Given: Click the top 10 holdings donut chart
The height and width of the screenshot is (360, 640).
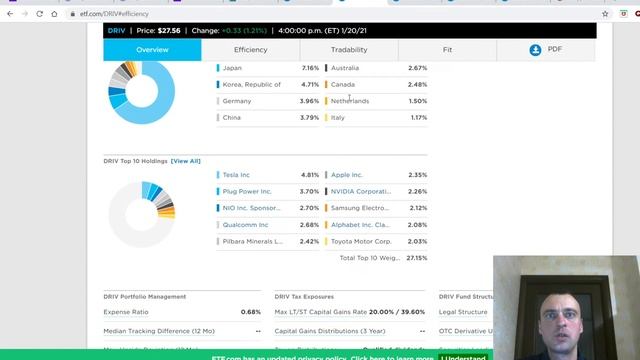Looking at the screenshot, I should coord(142,214).
